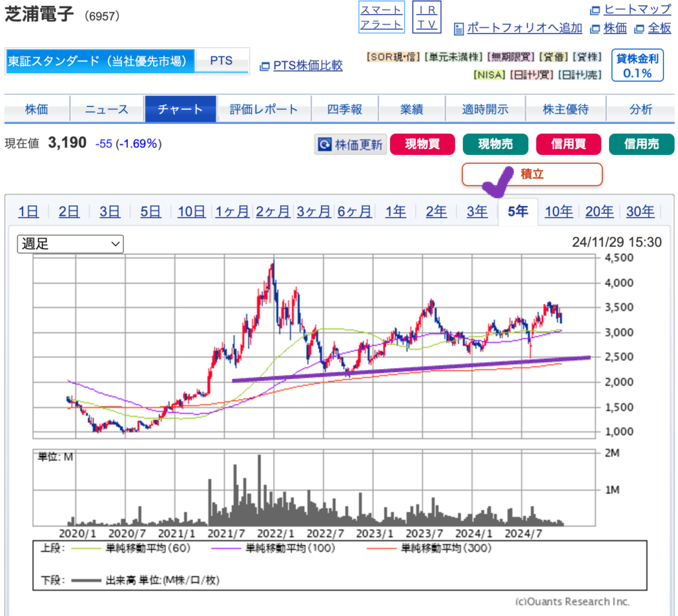Set chart period to 2日
The width and height of the screenshot is (678, 616).
(x=69, y=211)
